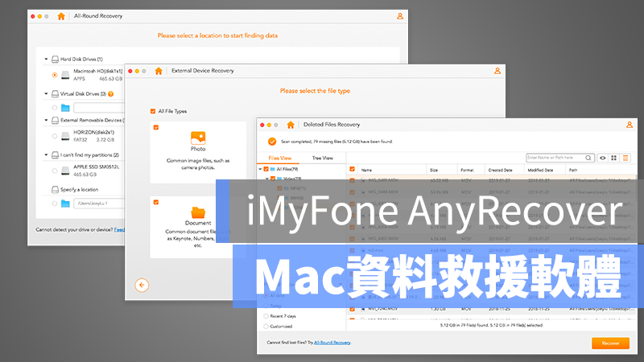Click the Feedback link in All-Round Recovery window
The width and height of the screenshot is (644, 362).
[x=119, y=230]
